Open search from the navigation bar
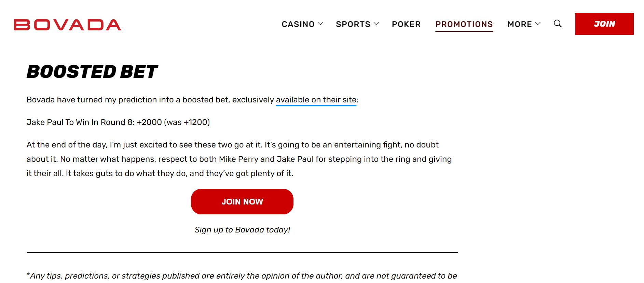The width and height of the screenshot is (644, 283). point(558,24)
